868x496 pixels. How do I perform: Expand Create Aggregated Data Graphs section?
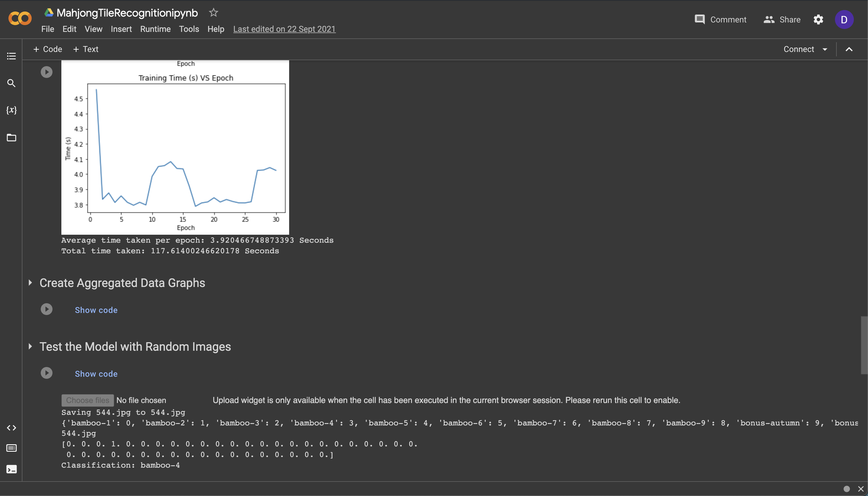[30, 283]
